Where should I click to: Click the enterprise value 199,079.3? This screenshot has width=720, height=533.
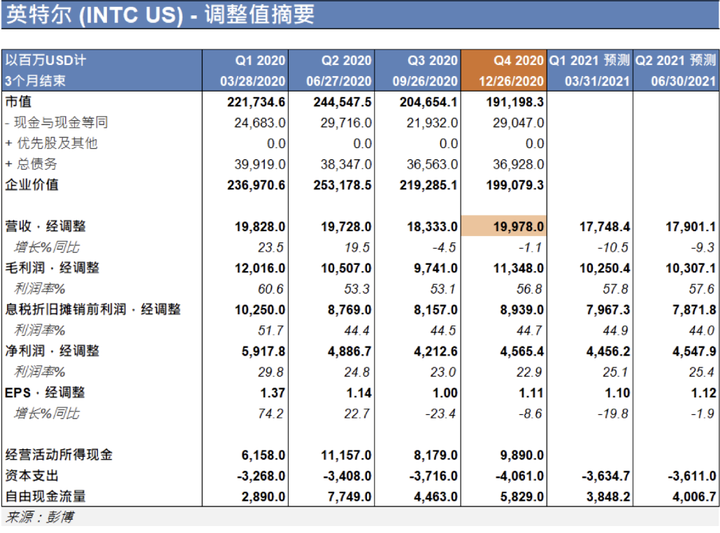[515, 185]
